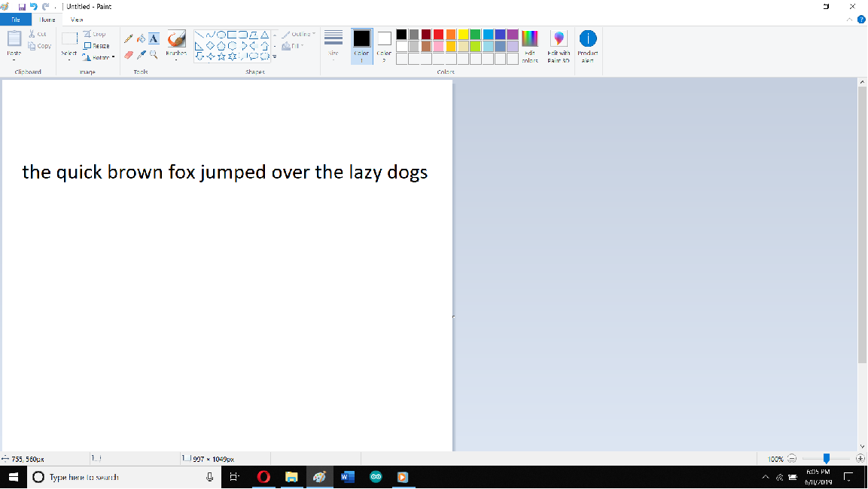
Task: Pick the green color swatch
Action: point(476,35)
